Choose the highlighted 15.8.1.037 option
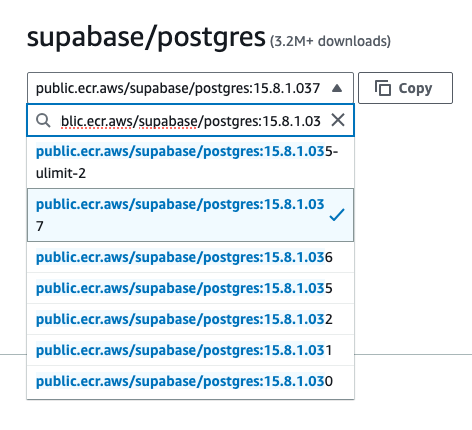Screen dimensions: 472x430 (x=190, y=215)
